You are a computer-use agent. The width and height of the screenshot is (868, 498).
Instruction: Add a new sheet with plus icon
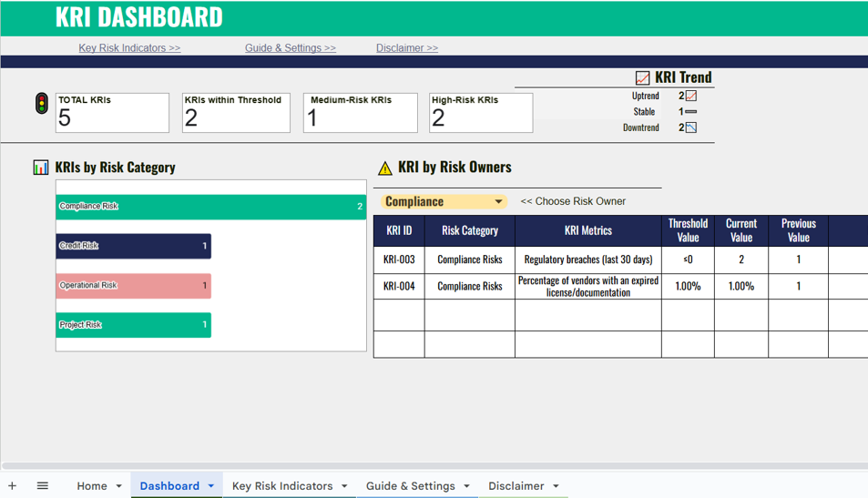pyautogui.click(x=13, y=486)
